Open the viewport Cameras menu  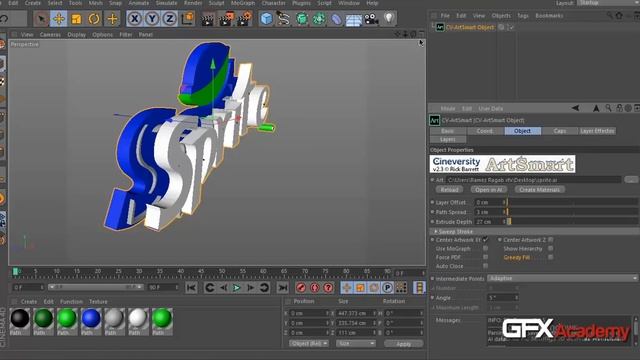tap(50, 35)
